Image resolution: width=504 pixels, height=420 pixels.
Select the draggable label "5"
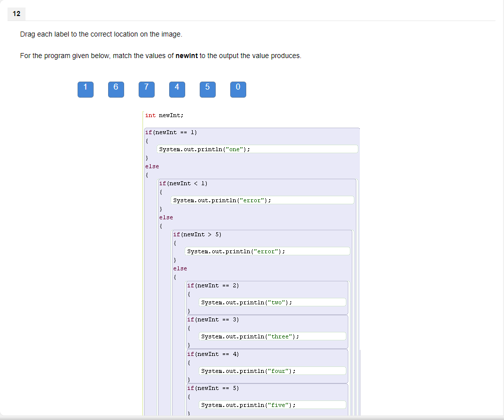pyautogui.click(x=207, y=89)
